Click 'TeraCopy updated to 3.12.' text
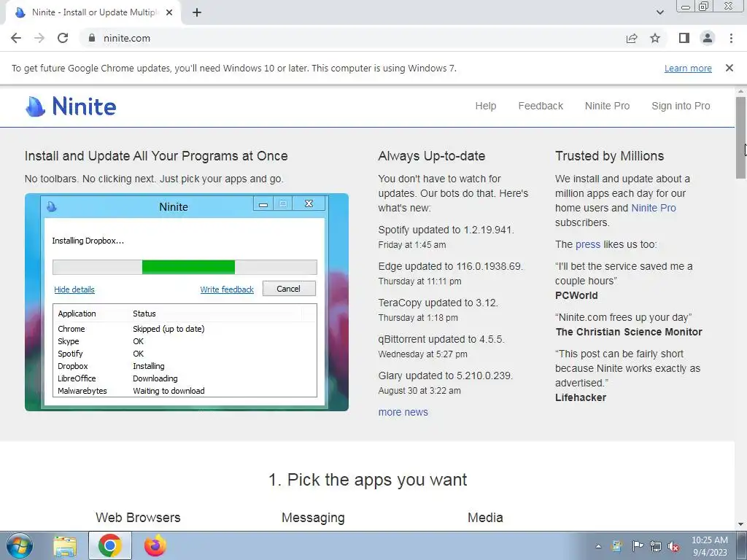The image size is (747, 560). (438, 303)
